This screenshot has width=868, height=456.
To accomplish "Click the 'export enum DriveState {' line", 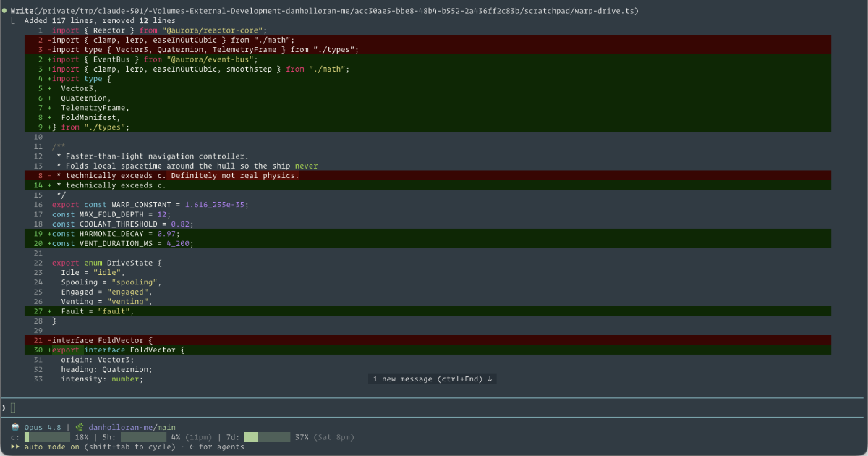I will click(x=107, y=263).
